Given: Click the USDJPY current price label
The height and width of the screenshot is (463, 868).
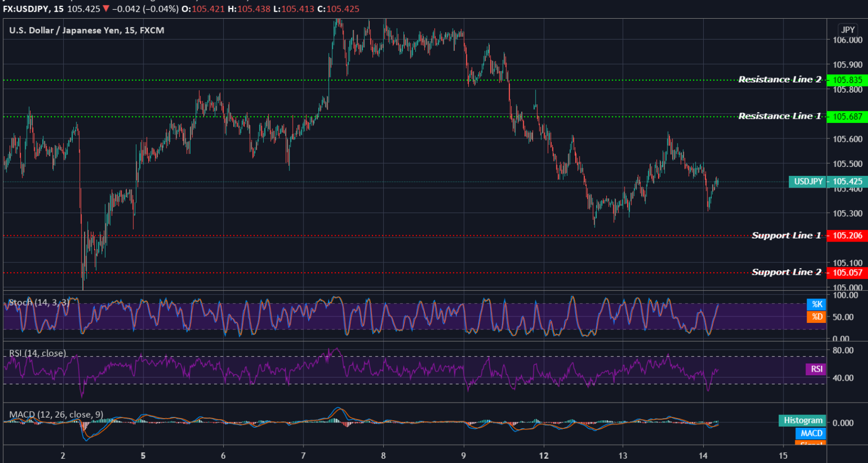Looking at the screenshot, I should pyautogui.click(x=808, y=182).
